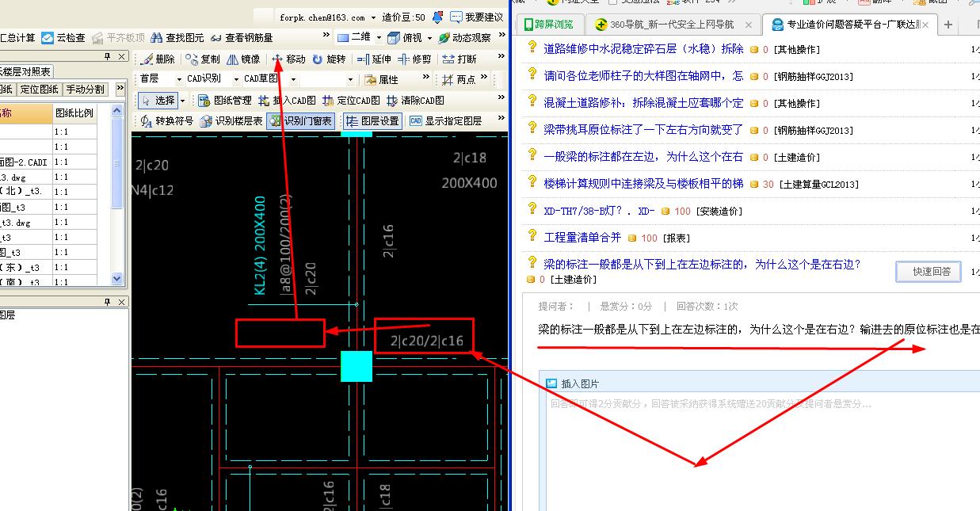The height and width of the screenshot is (511, 980).
Task: Toggle 识别门窗表 identify door-window table
Action: 300,121
